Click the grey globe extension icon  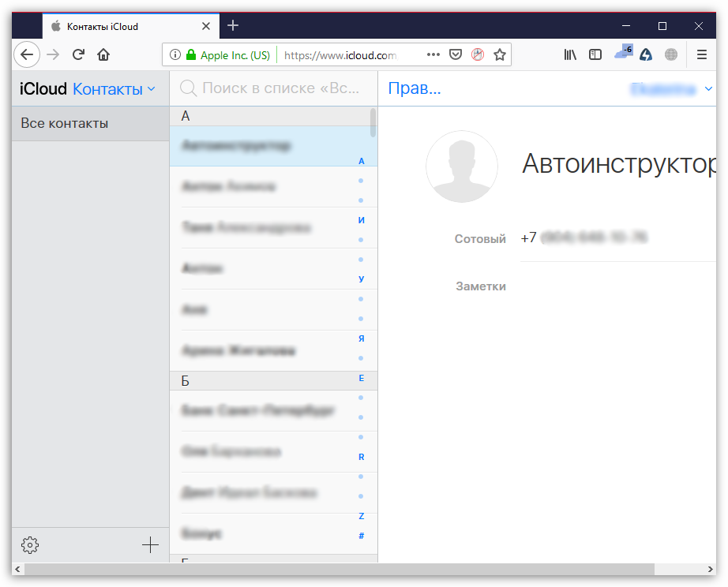671,54
